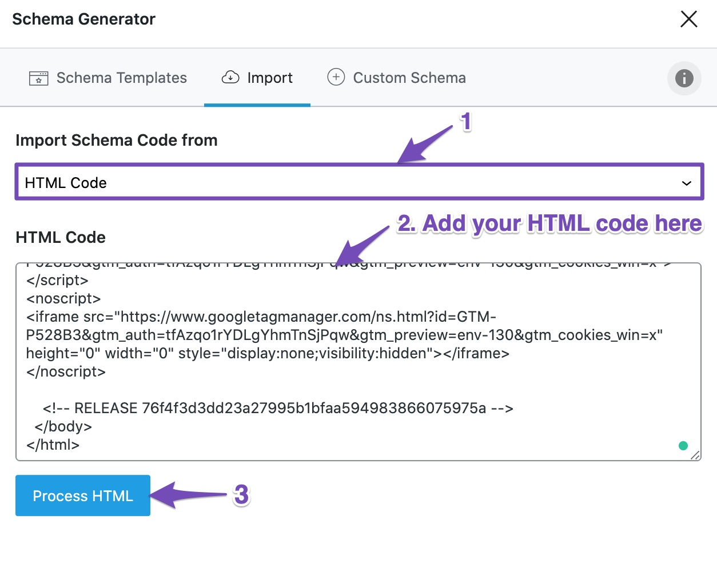This screenshot has height=588, width=717.
Task: Click the textarea resize handle corner
Action: click(695, 455)
